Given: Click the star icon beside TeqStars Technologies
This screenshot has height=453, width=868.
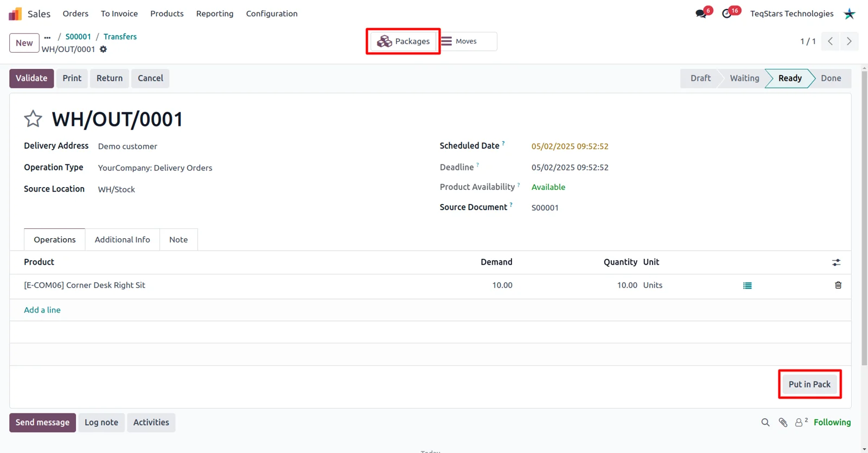Looking at the screenshot, I should pyautogui.click(x=850, y=14).
